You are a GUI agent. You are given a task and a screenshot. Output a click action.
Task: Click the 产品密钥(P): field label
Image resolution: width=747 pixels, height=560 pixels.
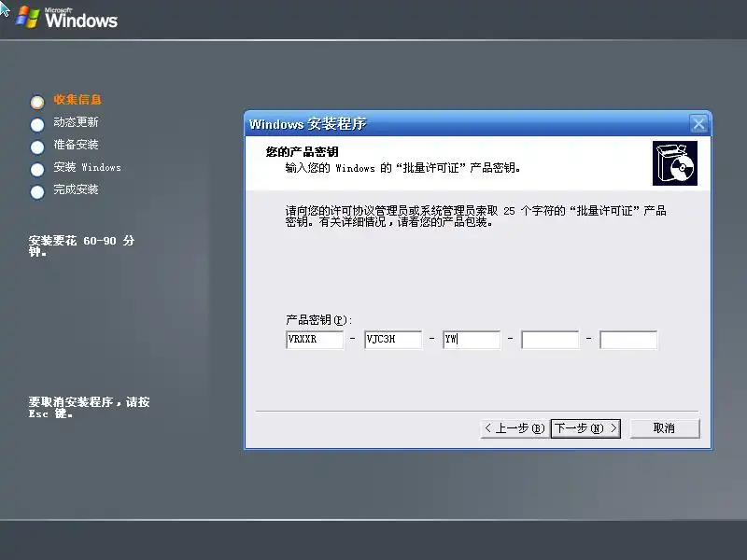point(318,320)
